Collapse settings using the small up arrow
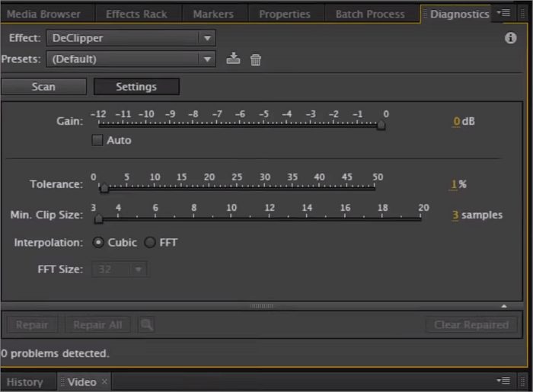533x392 pixels. (503, 306)
